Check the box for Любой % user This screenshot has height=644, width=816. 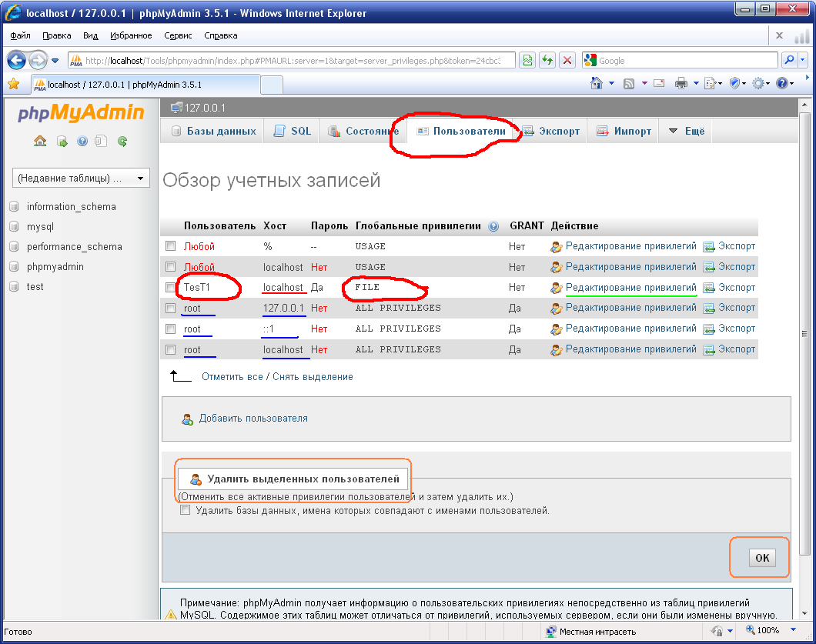click(170, 245)
